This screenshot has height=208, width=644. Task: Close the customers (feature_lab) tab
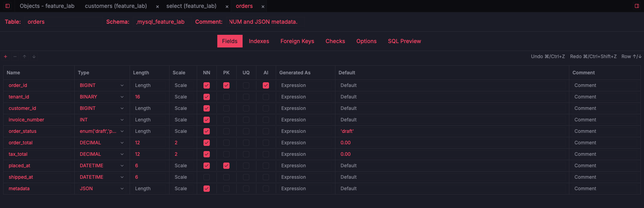[157, 6]
